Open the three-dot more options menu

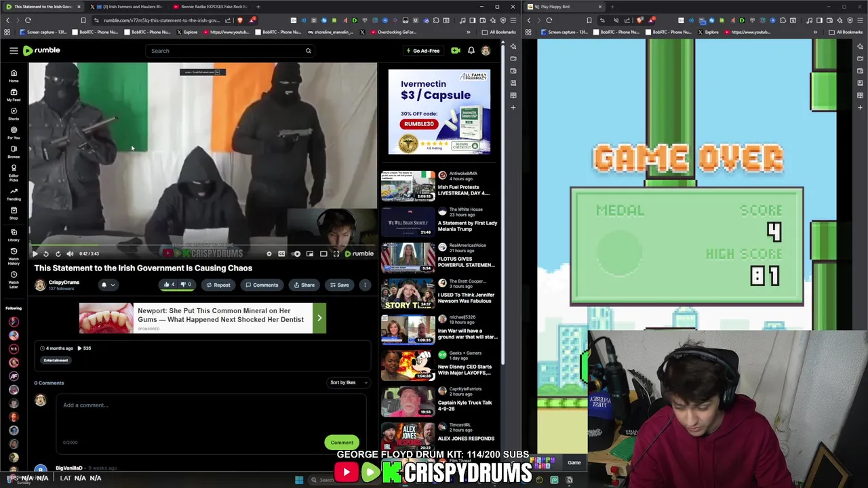coord(365,285)
